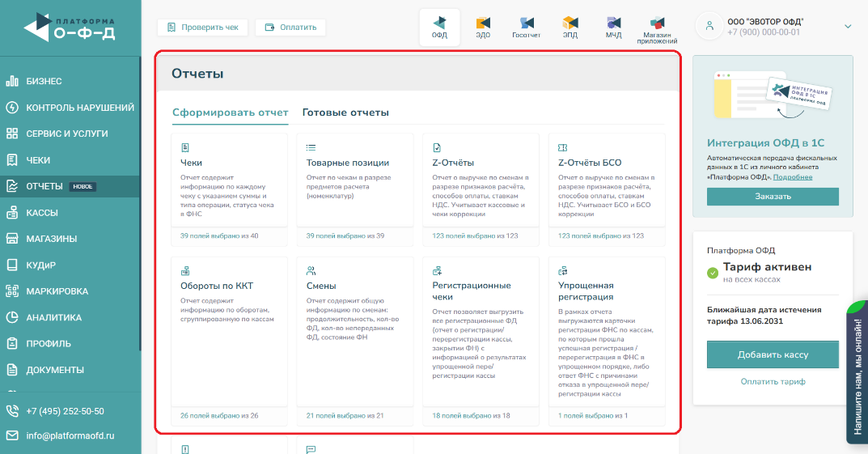Go to КОНТРОЛЬ НАРУШЕНИЙ sidebar item
The image size is (868, 454).
tap(79, 108)
